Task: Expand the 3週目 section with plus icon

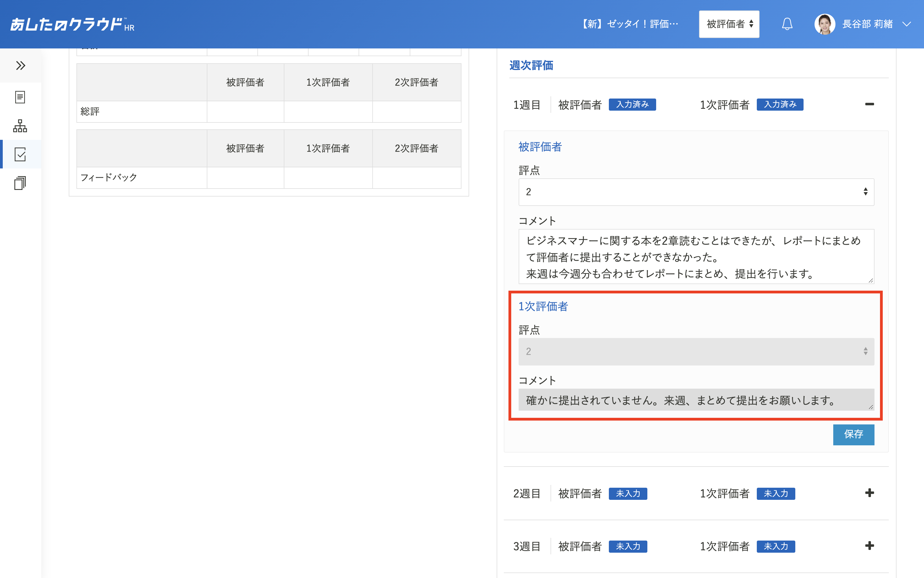Action: pos(869,546)
